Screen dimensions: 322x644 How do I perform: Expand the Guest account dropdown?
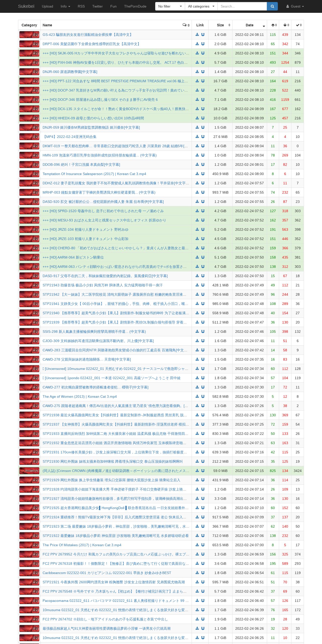295,6
